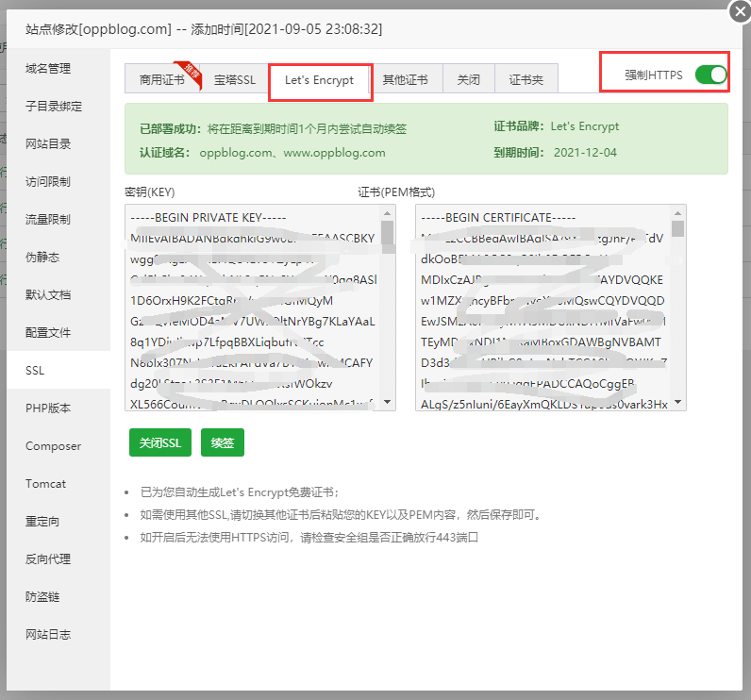Switch to the 商用证书 tab
The image size is (751, 700).
pyautogui.click(x=162, y=79)
